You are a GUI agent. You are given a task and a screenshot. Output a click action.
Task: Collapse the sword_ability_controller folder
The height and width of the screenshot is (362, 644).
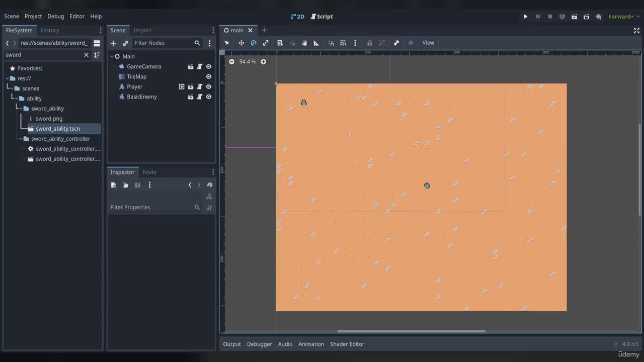click(21, 139)
